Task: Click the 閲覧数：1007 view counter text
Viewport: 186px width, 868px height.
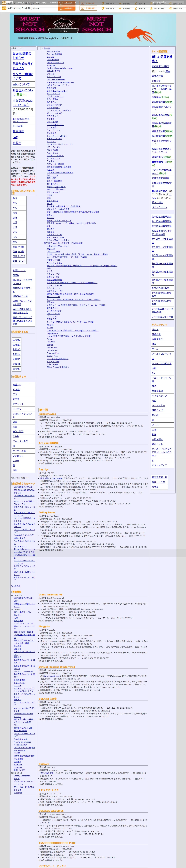Action: pos(17,48)
